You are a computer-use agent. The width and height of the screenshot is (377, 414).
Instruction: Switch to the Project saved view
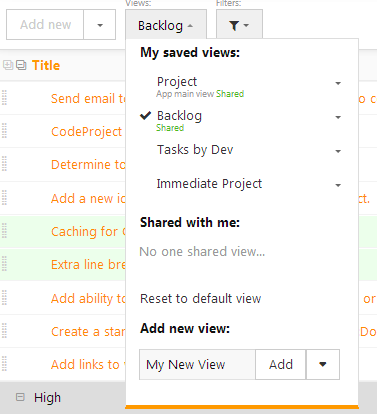pyautogui.click(x=177, y=82)
